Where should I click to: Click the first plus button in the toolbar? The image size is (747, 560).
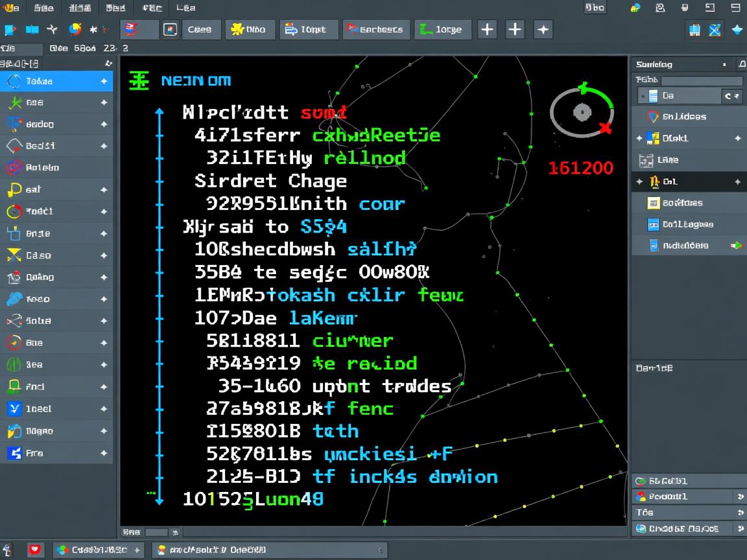487,29
